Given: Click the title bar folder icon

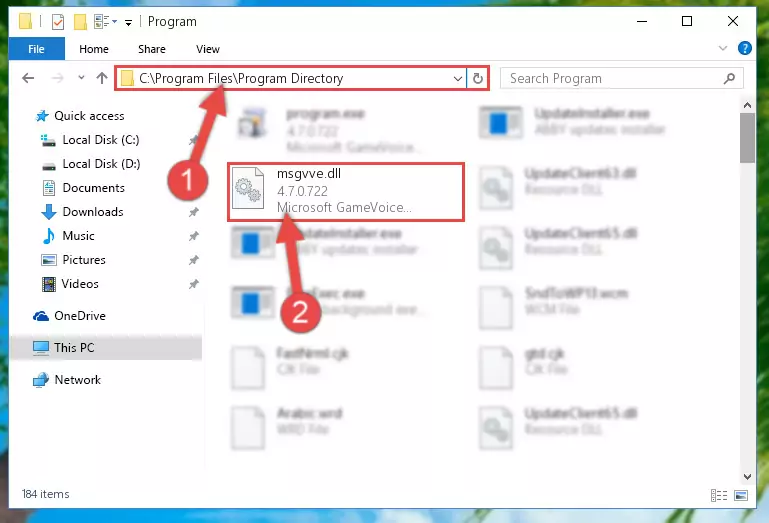Looking at the screenshot, I should (26, 21).
